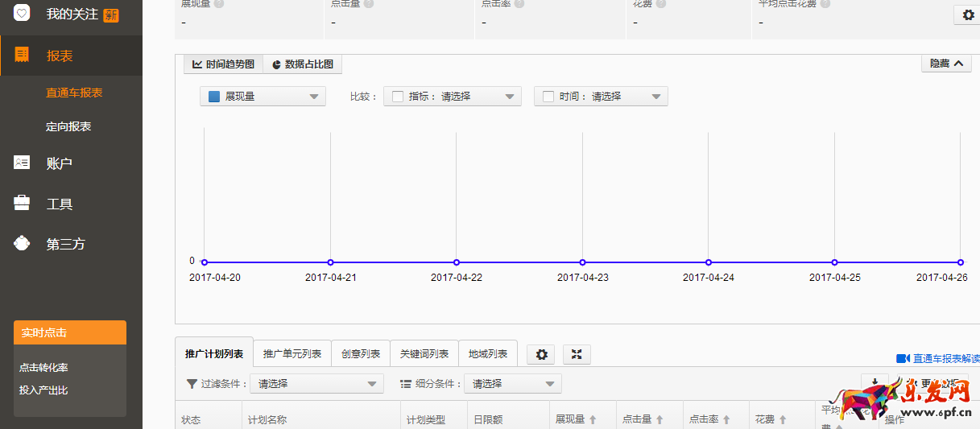Click the 第三方 sidebar icon
Image resolution: width=980 pixels, height=429 pixels.
22,243
